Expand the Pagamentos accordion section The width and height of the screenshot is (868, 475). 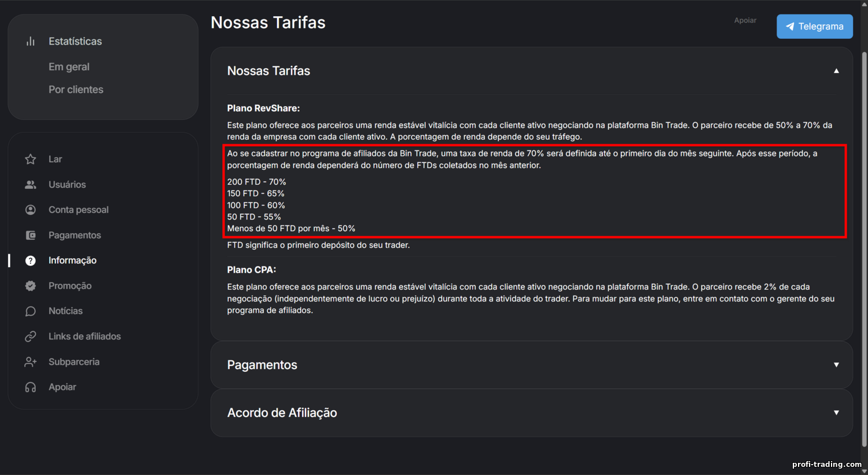click(x=836, y=365)
